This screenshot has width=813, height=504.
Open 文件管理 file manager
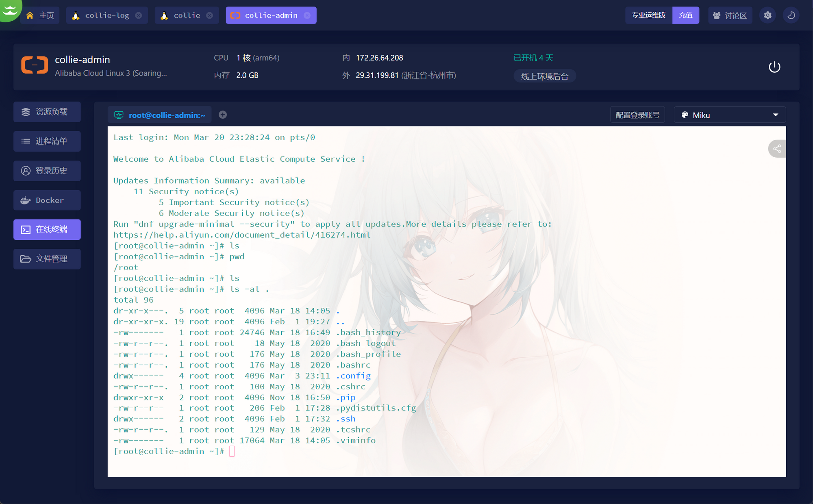[x=47, y=259]
